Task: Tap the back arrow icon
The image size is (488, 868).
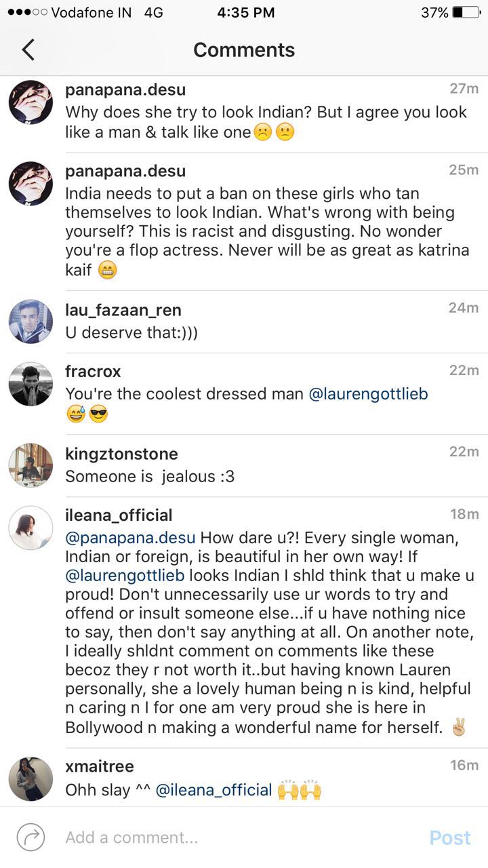Action: coord(28,50)
